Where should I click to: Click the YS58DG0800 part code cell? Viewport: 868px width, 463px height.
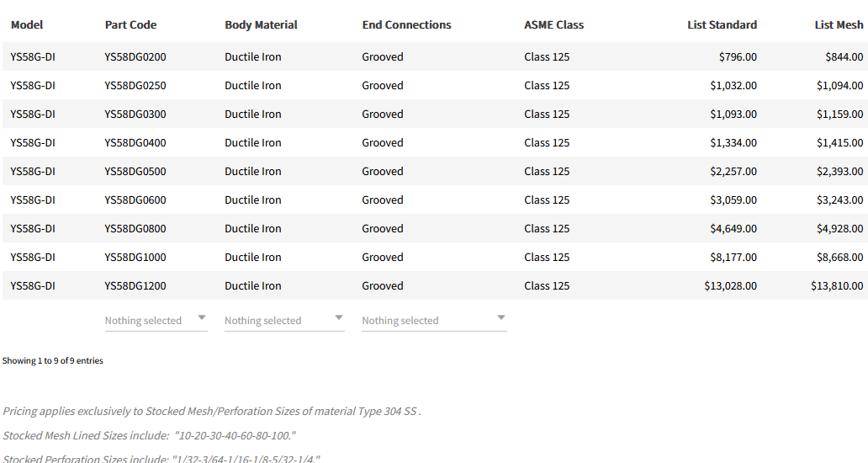[x=135, y=229]
